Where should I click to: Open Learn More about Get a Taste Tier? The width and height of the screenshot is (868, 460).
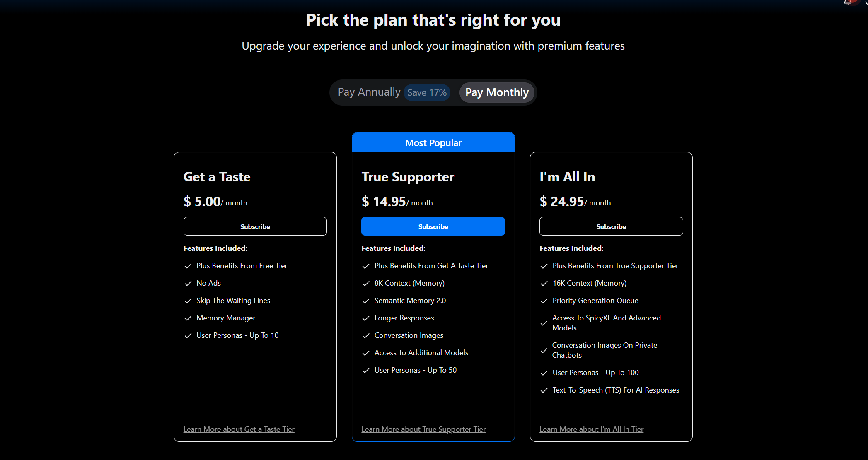point(239,429)
